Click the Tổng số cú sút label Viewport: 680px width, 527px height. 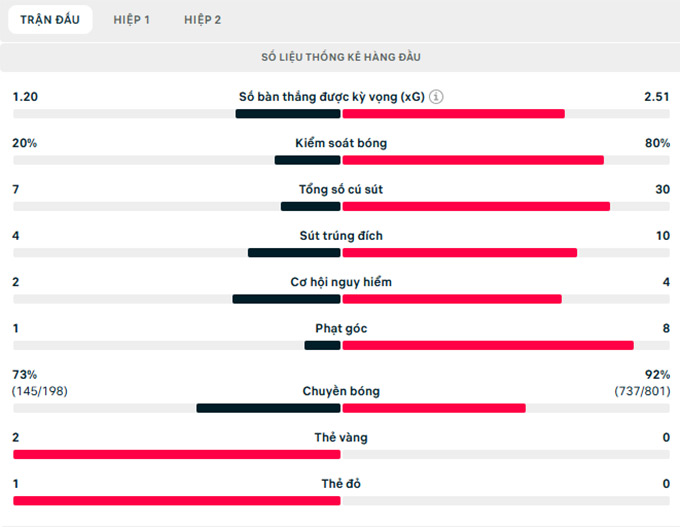[341, 189]
